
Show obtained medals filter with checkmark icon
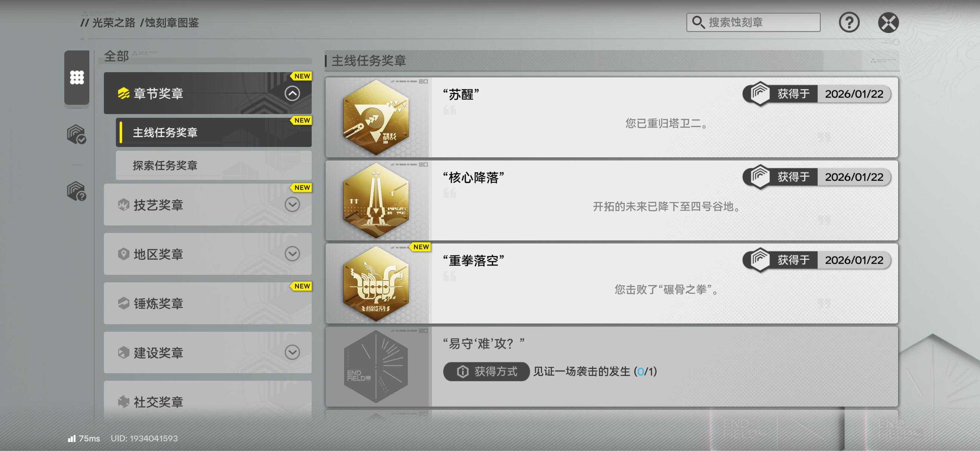(77, 134)
